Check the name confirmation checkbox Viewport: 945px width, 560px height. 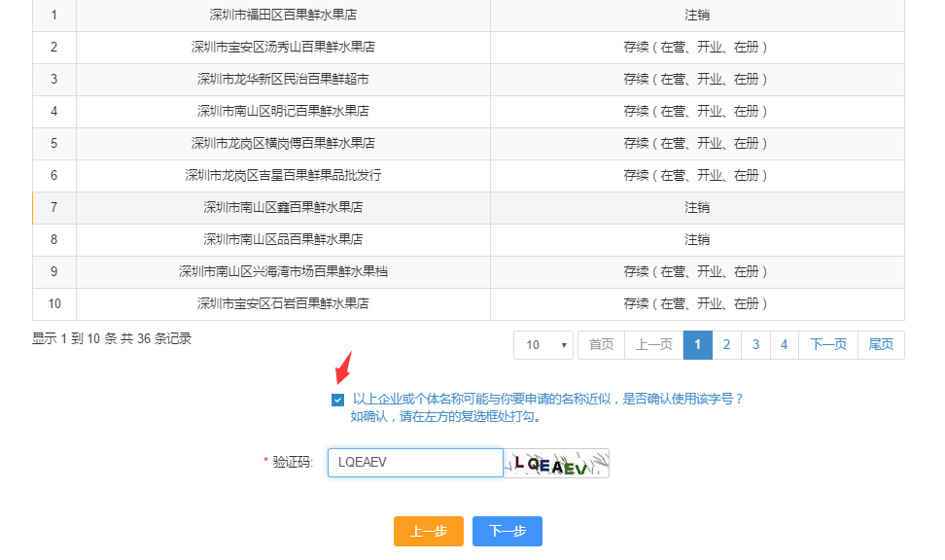pyautogui.click(x=337, y=400)
